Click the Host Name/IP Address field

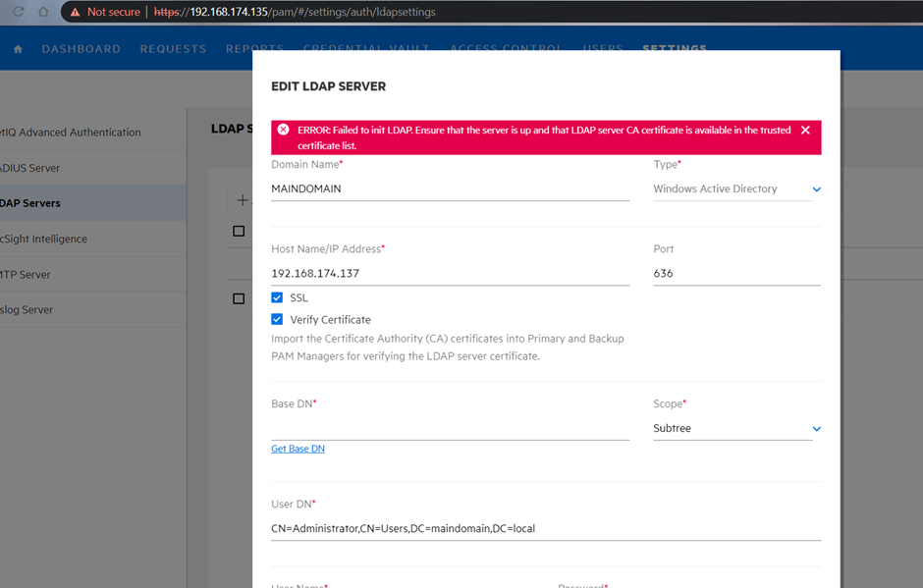(x=450, y=273)
